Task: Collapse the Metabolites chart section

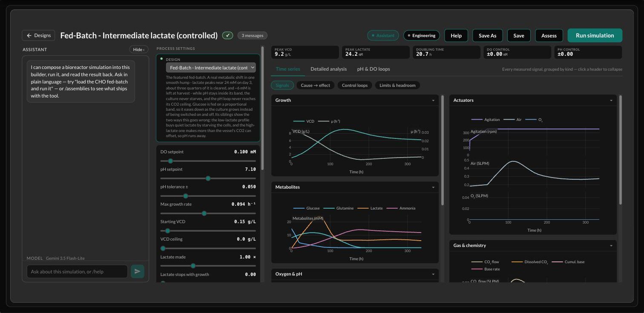Action: pos(355,187)
